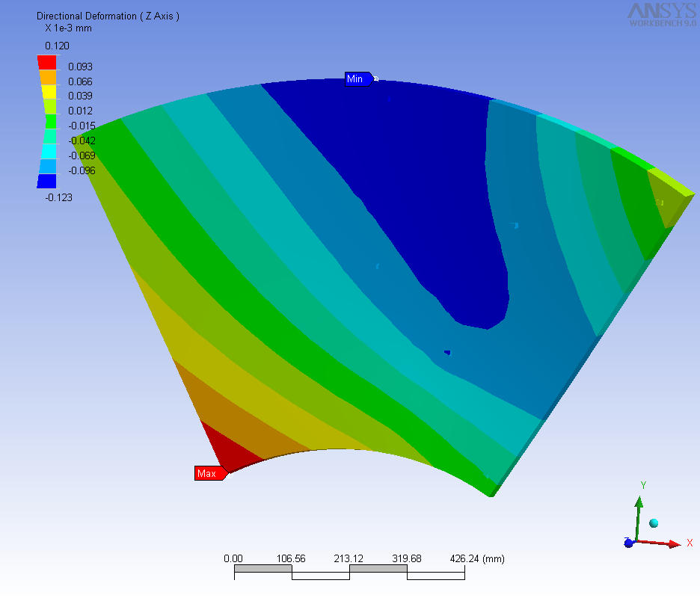Click the red X axis arrow on triad
The height and width of the screenshot is (598, 700).
click(x=658, y=543)
